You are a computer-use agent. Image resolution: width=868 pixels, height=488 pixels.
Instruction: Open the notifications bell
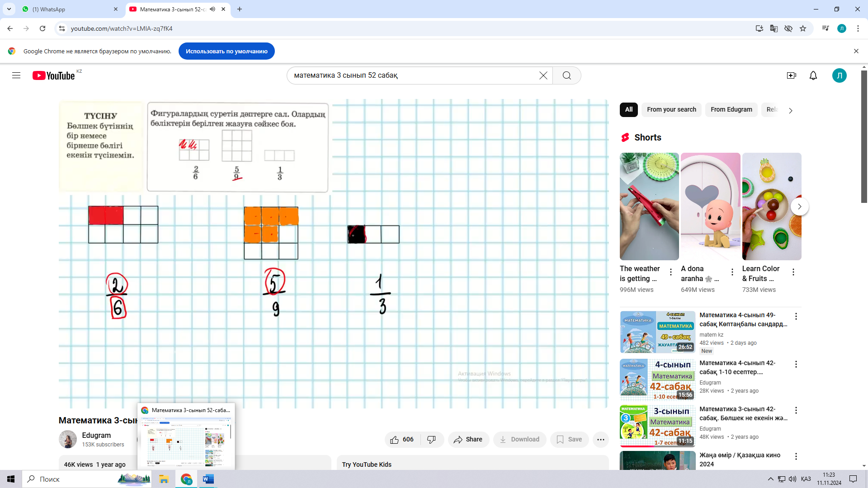point(813,75)
